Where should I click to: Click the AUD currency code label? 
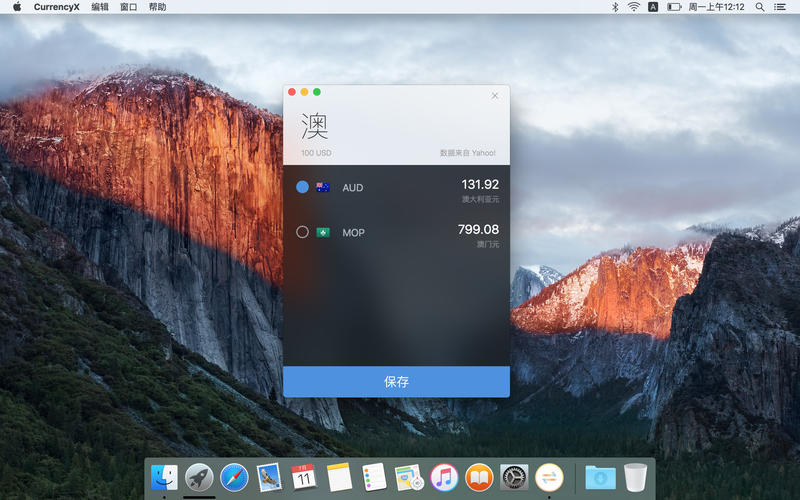[353, 188]
